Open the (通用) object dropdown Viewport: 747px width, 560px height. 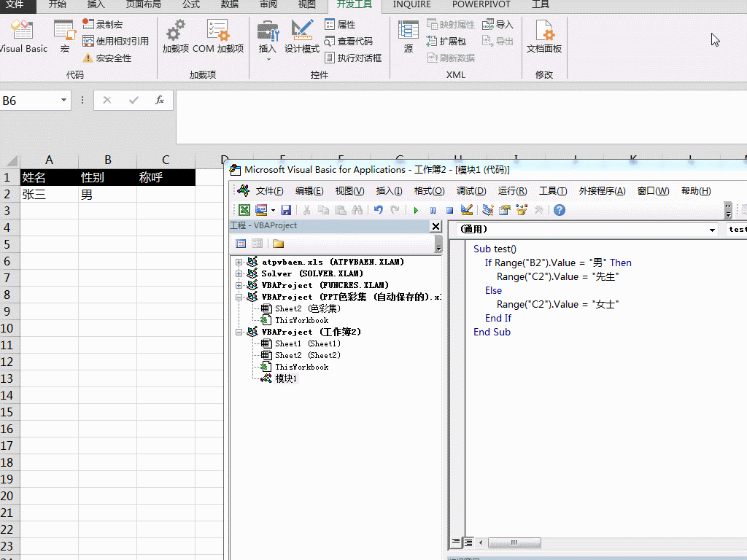tap(712, 230)
